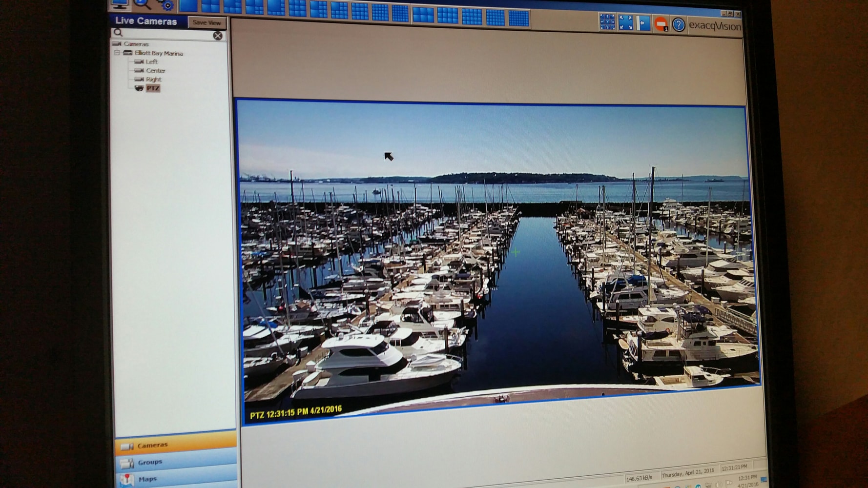
Task: Click the PTZ directional control grid icon
Action: coord(607,22)
